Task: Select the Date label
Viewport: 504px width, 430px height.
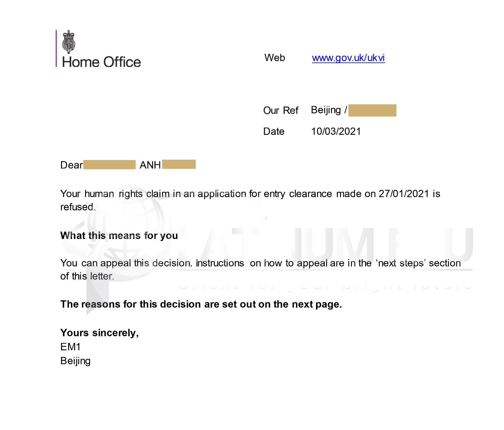Action: tap(274, 131)
